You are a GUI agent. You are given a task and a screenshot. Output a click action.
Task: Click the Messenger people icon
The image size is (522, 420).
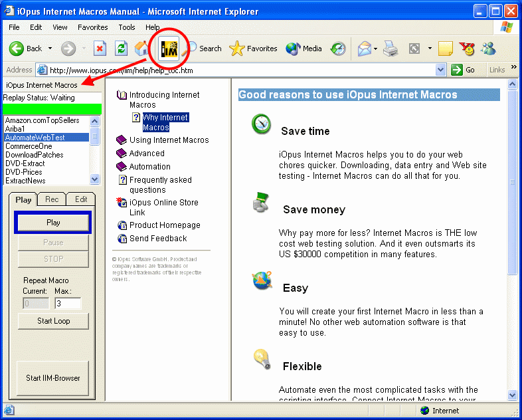[x=488, y=49]
